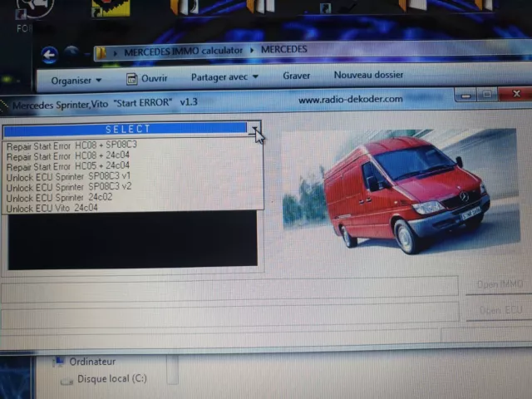Image resolution: width=532 pixels, height=399 pixels.
Task: Click Nouveau dossier in Explorer toolbar
Action: pyautogui.click(x=368, y=75)
